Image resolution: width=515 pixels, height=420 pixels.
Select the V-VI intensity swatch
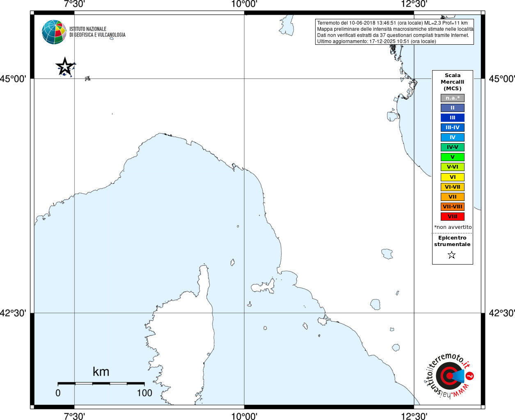(453, 167)
